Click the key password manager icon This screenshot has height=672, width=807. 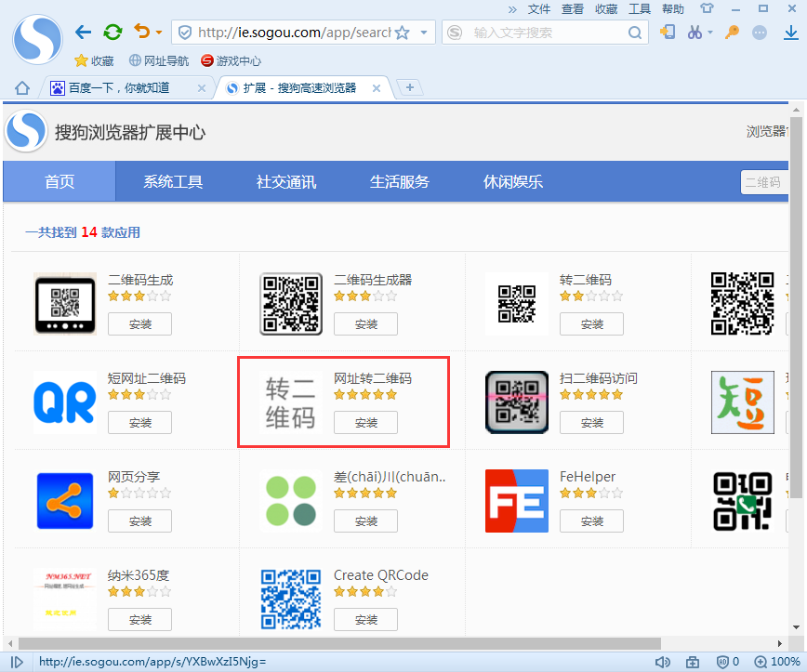pos(732,33)
